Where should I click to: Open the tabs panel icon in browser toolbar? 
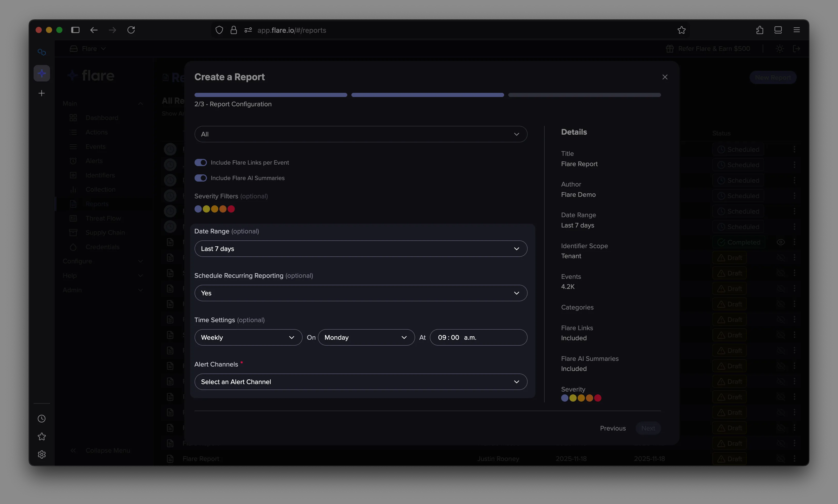[778, 30]
